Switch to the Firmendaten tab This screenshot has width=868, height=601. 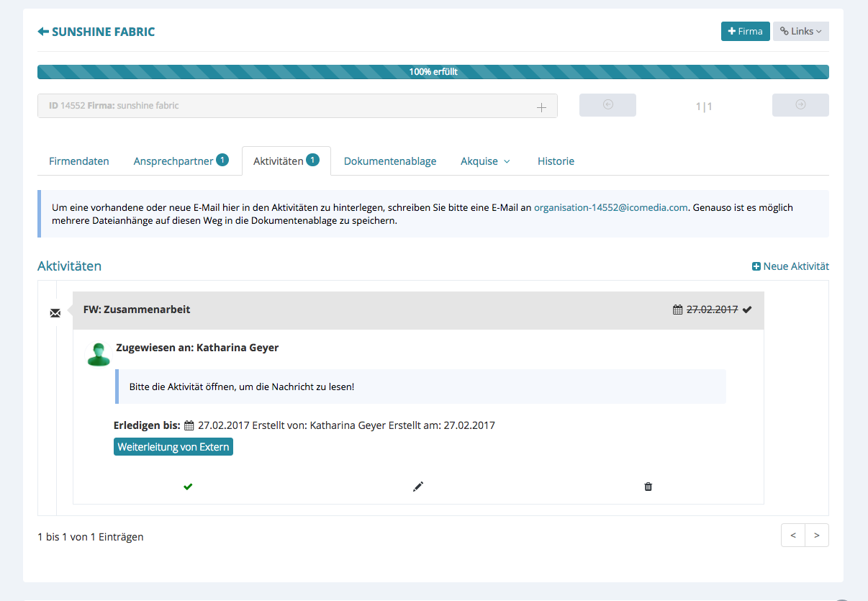coord(79,161)
